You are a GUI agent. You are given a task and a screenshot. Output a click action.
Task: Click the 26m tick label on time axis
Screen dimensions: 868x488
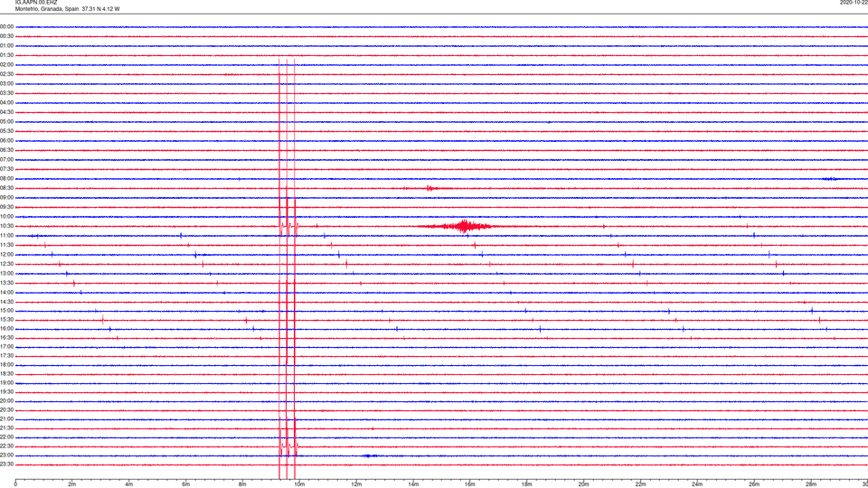tap(754, 484)
